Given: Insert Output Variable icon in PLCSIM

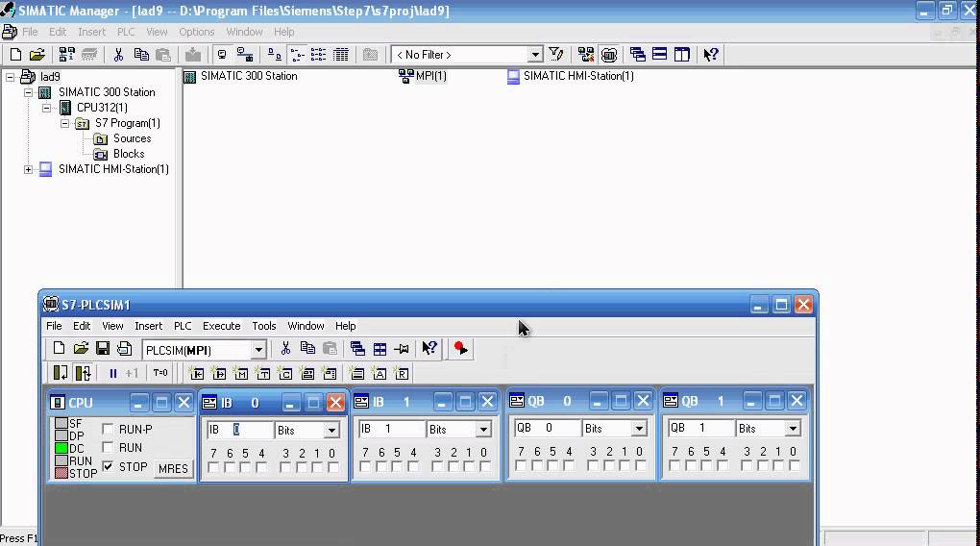Looking at the screenshot, I should [219, 373].
